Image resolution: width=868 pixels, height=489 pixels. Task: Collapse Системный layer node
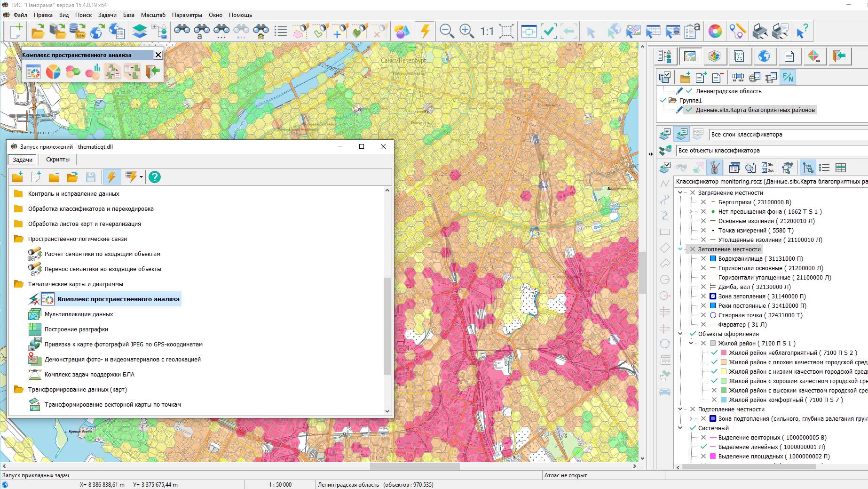click(680, 428)
